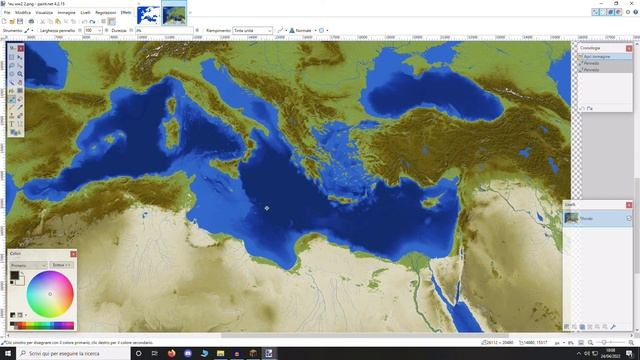
Task: Select the Pencil tool
Action: coord(11,107)
